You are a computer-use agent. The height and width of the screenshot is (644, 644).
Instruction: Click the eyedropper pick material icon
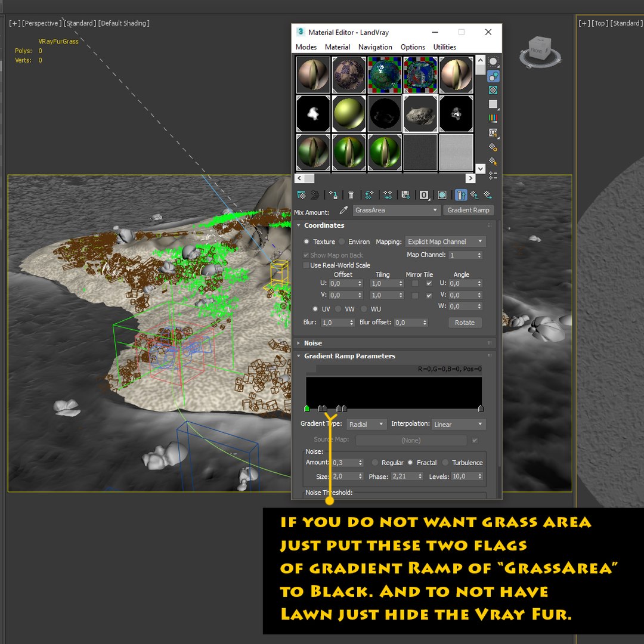[343, 210]
